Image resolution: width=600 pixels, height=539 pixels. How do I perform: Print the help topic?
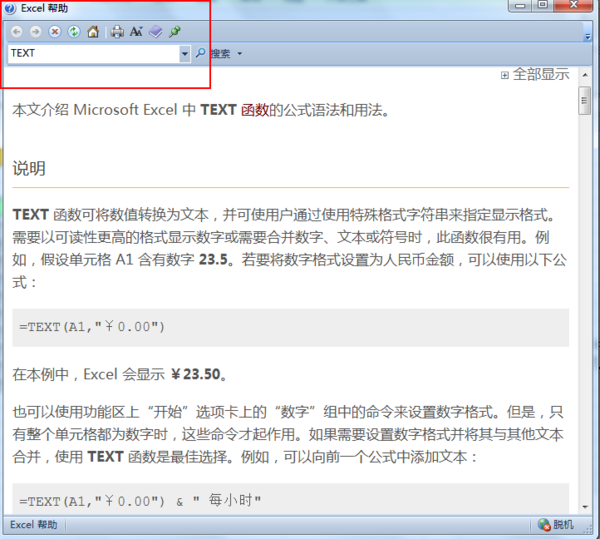pos(117,32)
